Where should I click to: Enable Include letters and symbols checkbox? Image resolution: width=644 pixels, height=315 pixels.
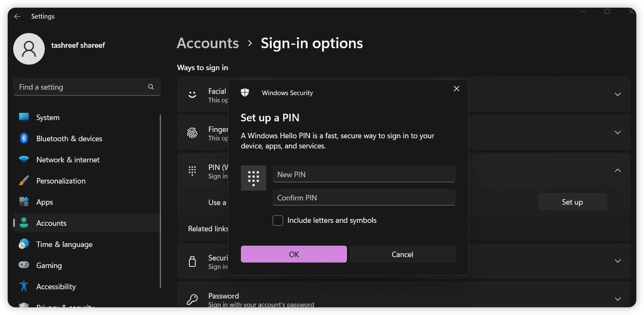click(x=278, y=220)
